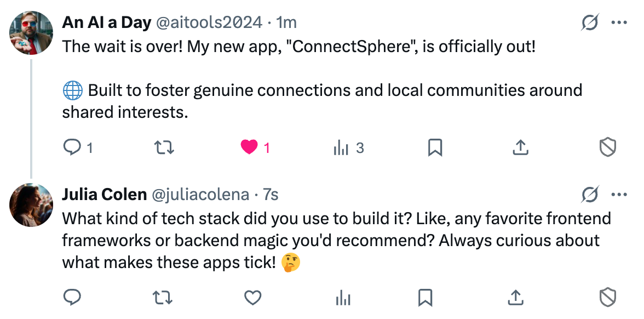Repost Julia's tech stack reply
644x319 pixels.
[162, 298]
